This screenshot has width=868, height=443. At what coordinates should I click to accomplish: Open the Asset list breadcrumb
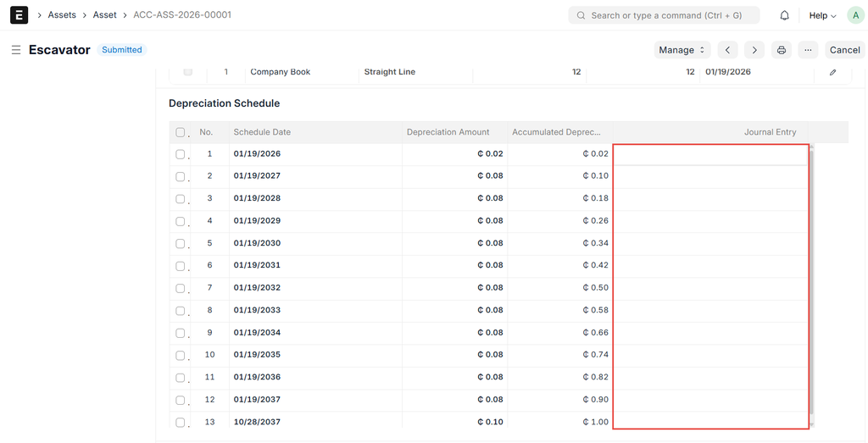[105, 15]
